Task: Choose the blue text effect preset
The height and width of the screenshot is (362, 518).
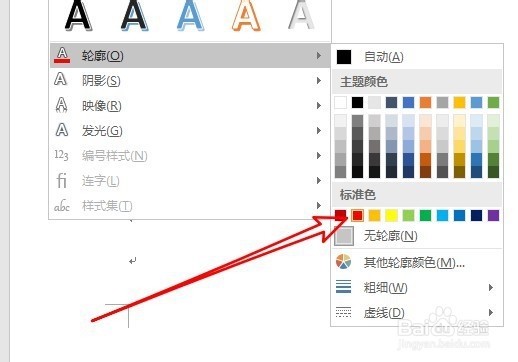Action: (x=190, y=16)
